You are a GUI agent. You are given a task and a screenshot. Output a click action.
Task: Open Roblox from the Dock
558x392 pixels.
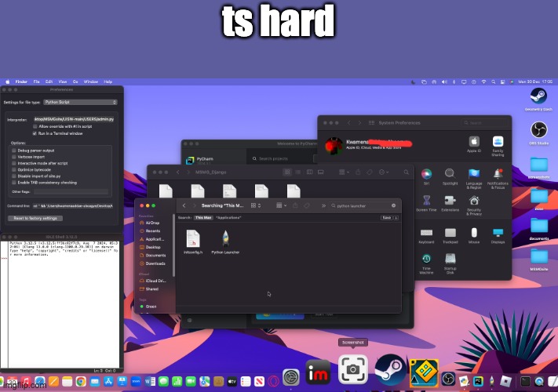point(505,381)
